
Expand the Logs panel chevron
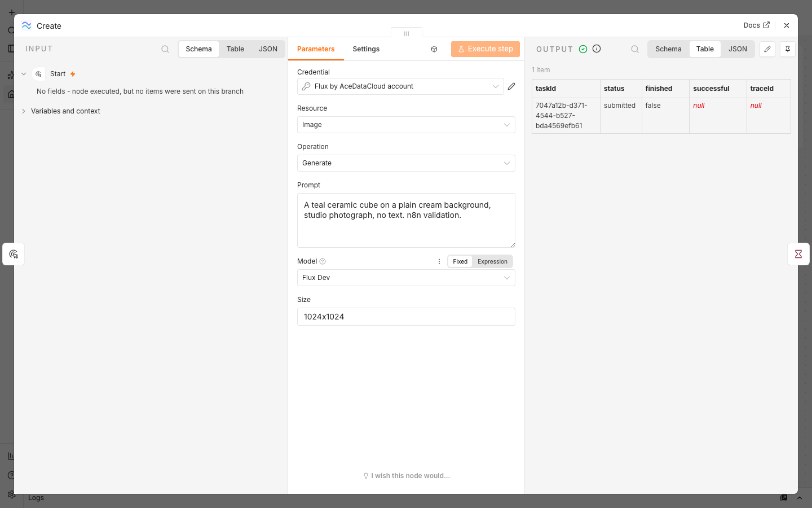coord(799,498)
